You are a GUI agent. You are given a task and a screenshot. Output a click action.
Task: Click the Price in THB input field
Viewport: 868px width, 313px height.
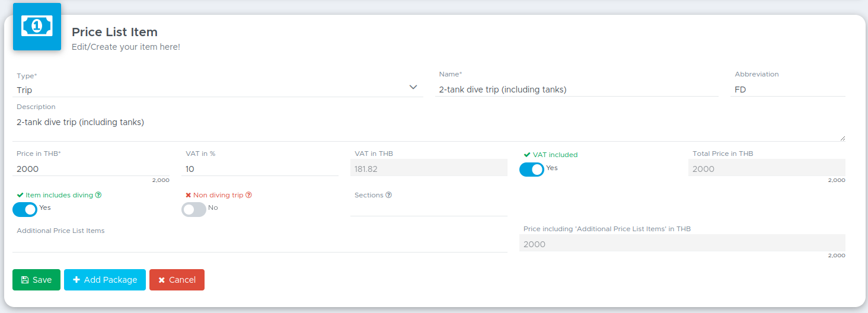91,169
